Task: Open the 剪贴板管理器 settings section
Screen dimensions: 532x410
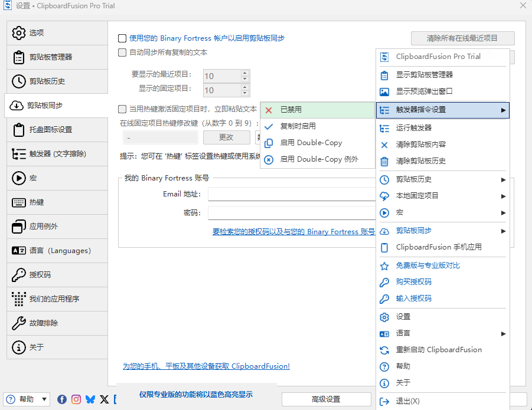Action: pyautogui.click(x=50, y=57)
